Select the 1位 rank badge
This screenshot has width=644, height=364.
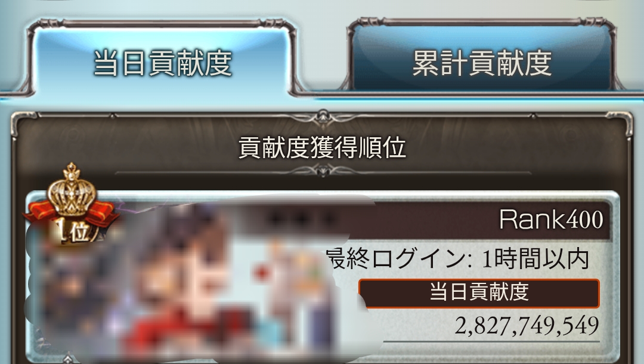75,233
